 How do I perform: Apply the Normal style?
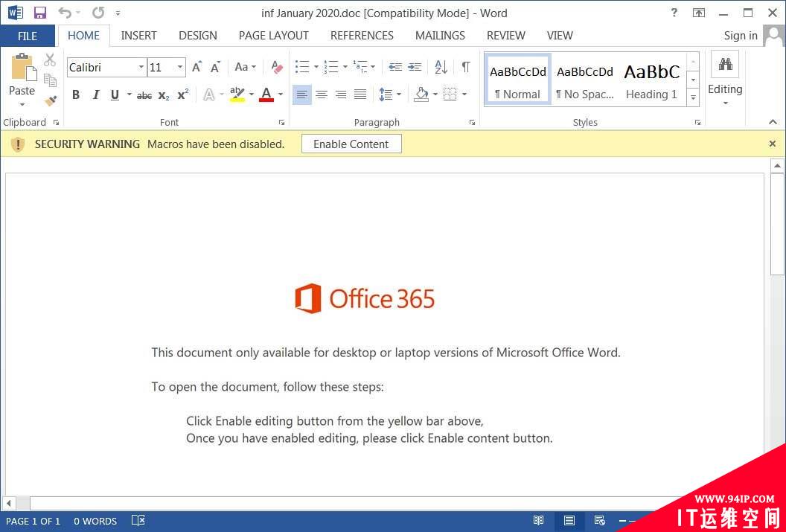click(x=518, y=80)
